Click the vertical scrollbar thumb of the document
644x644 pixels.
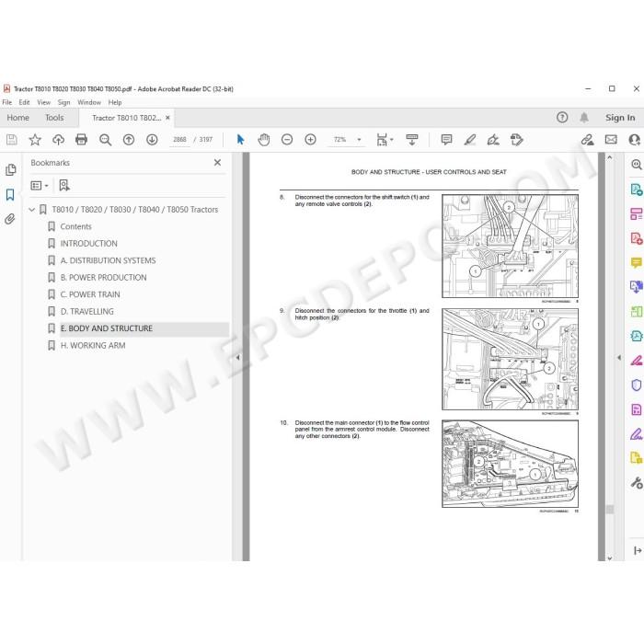[610, 510]
